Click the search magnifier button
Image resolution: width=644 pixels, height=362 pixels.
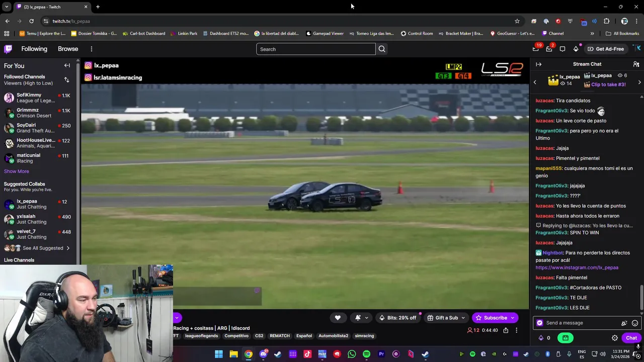point(382,49)
